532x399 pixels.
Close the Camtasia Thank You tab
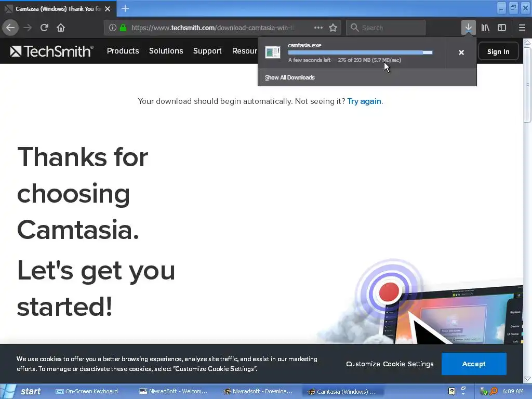tap(108, 9)
